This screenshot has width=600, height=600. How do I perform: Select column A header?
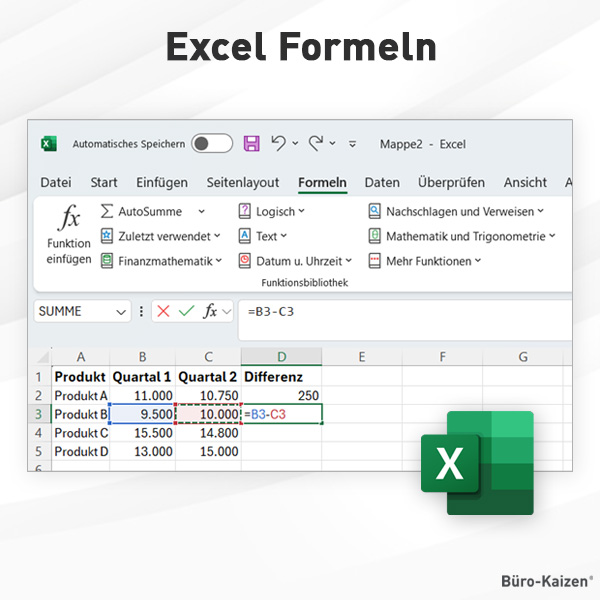pos(81,357)
